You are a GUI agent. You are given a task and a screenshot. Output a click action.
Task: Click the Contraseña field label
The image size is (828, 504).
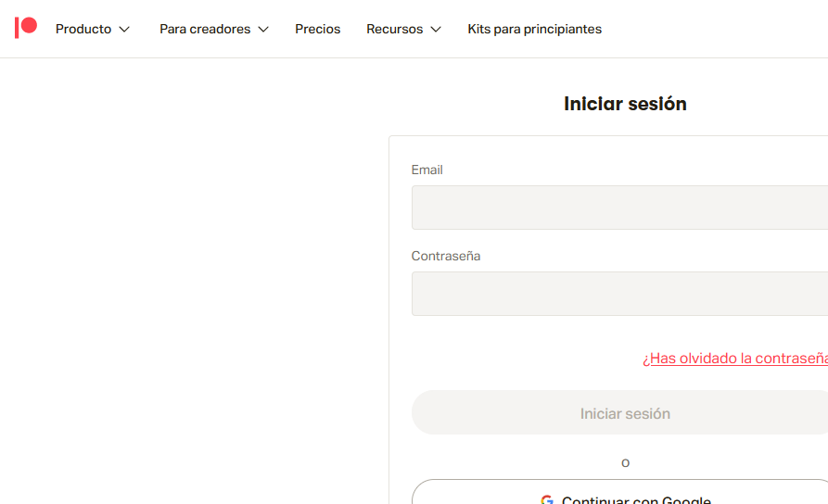pyautogui.click(x=446, y=256)
